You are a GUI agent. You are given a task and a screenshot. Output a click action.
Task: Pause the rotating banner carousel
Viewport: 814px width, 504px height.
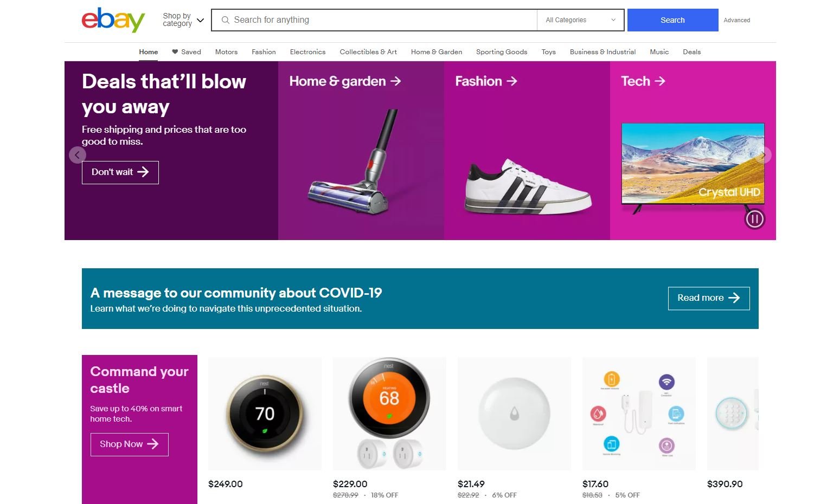(754, 219)
